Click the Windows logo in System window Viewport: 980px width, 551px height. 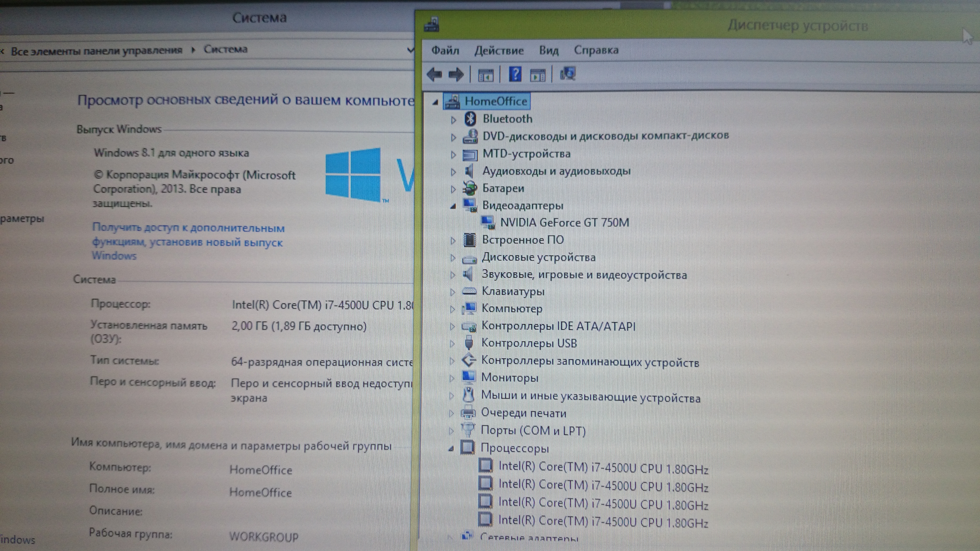353,174
